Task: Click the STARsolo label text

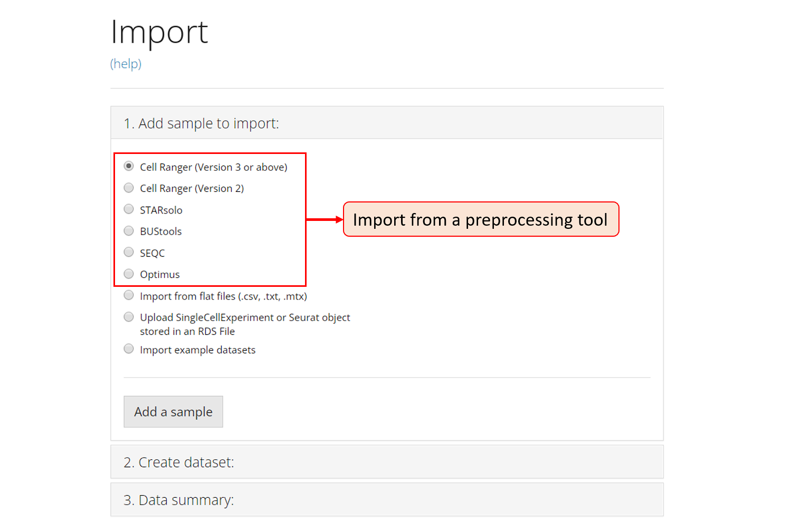Action: 161,210
